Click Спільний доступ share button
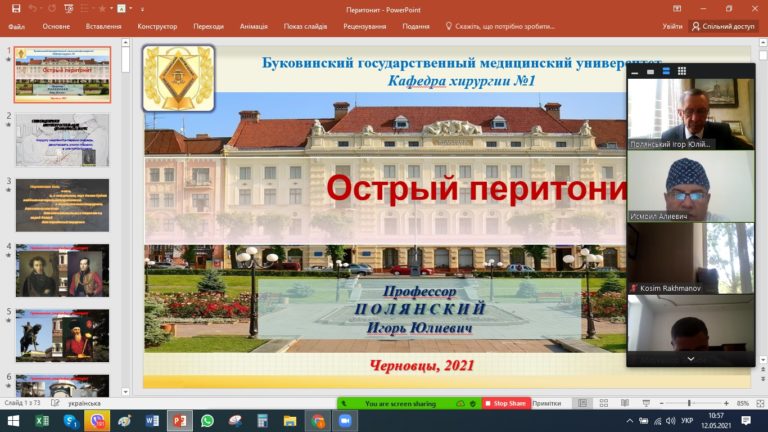This screenshot has width=768, height=432. point(722,27)
